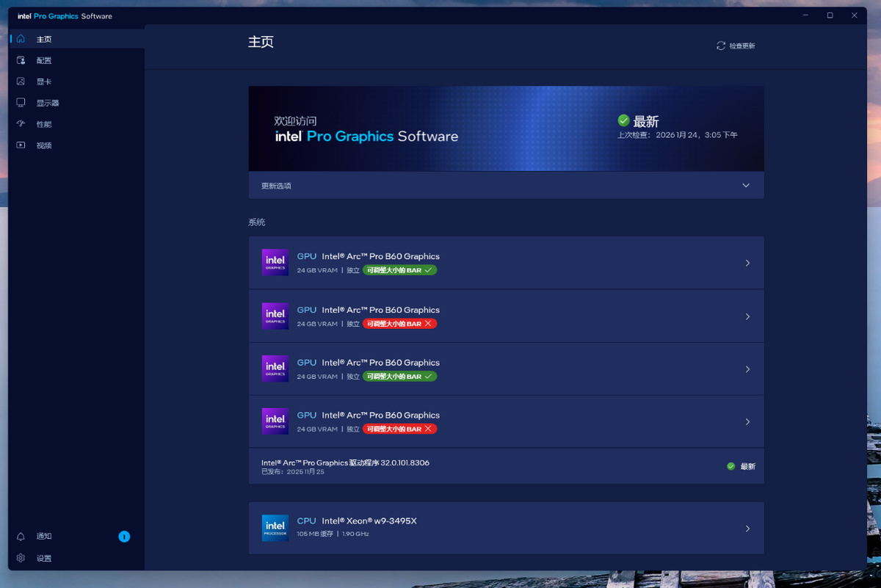Click first GPU's green resizable BAR badge

pos(400,270)
